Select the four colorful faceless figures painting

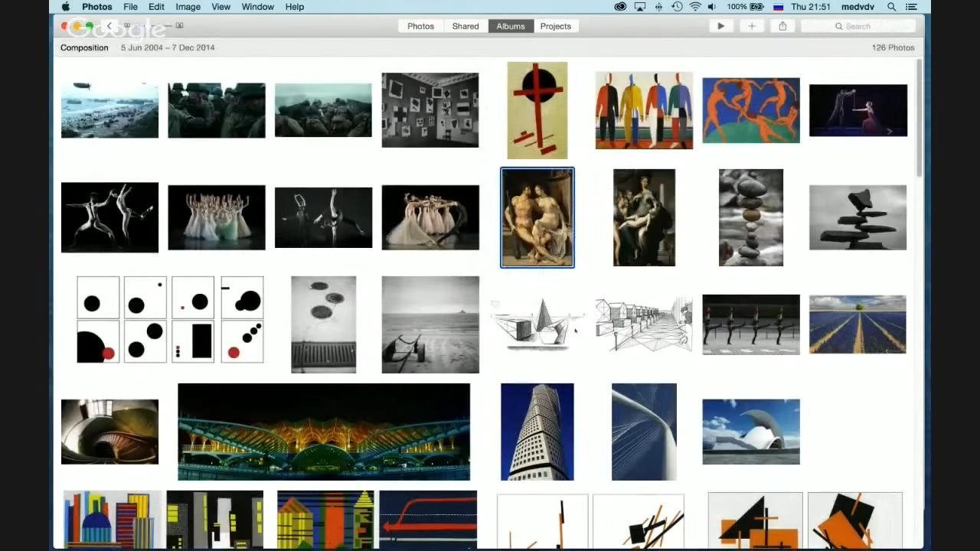pos(644,110)
